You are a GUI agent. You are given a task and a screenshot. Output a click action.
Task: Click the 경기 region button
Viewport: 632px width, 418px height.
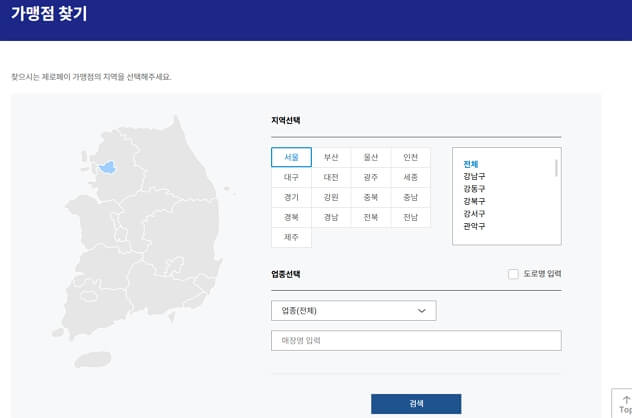click(x=291, y=197)
